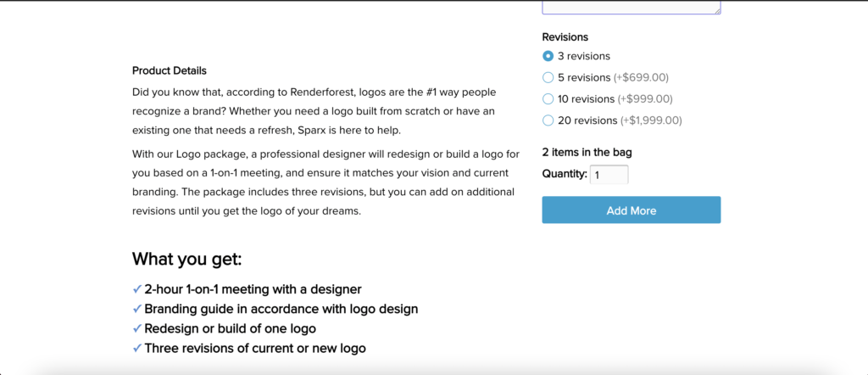Click the text area resize handle corner
Image resolution: width=868 pixels, height=375 pixels.
point(717,11)
